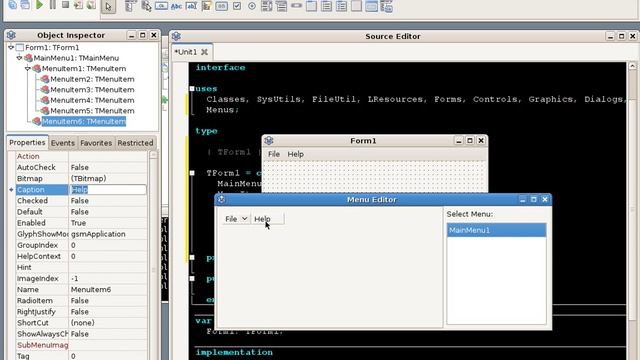The height and width of the screenshot is (360, 640).
Task: Collapse the MainMenu1: TMainMenu node
Action: tap(19, 58)
